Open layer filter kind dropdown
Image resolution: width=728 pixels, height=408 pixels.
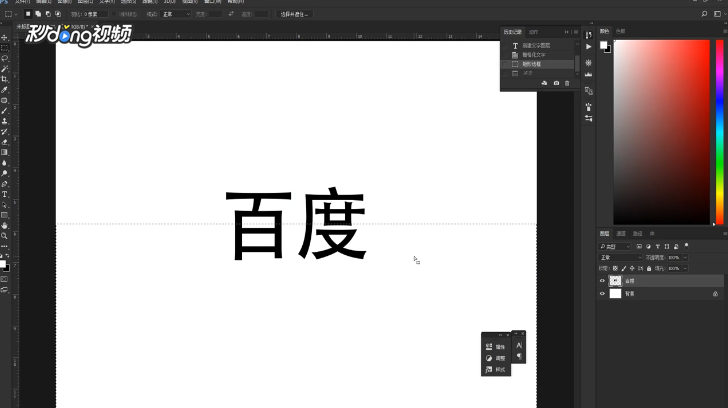click(615, 246)
